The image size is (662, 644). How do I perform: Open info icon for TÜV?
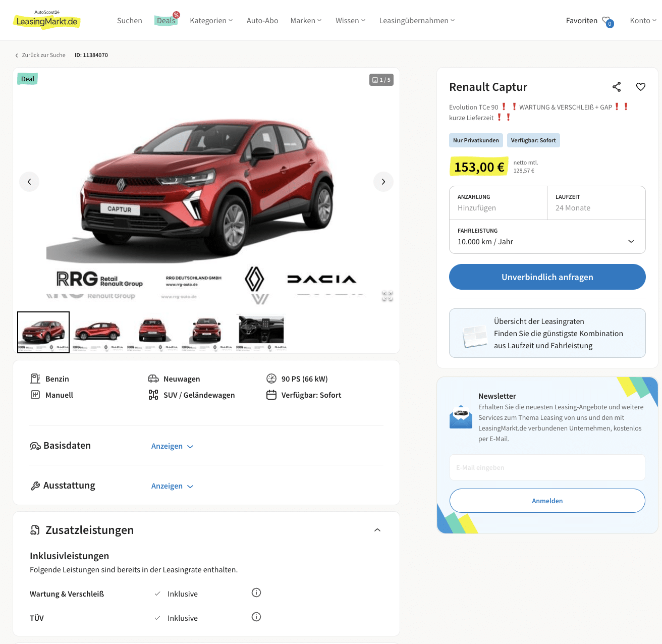[x=256, y=617]
